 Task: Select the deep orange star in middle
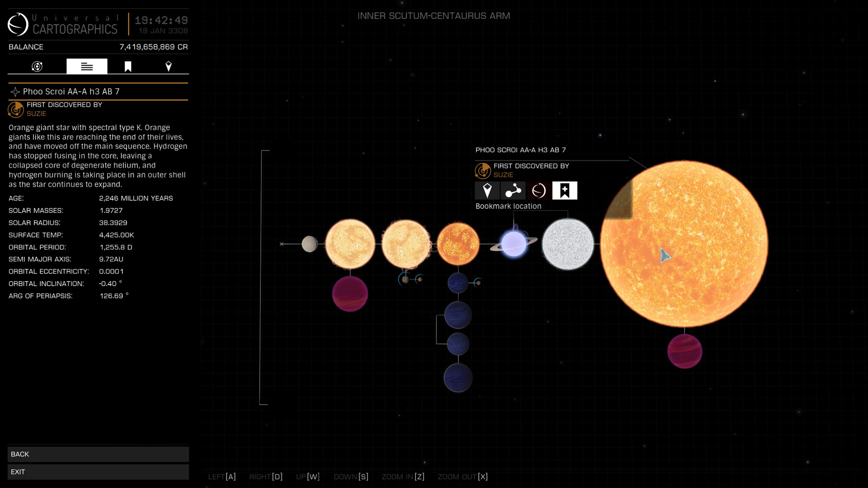pos(458,244)
